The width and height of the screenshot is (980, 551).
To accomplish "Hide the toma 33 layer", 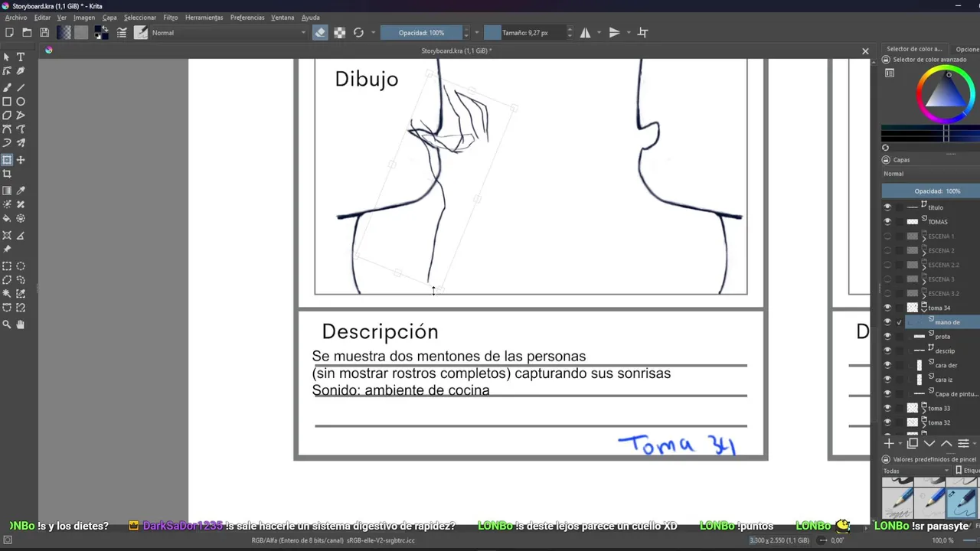I will point(887,409).
